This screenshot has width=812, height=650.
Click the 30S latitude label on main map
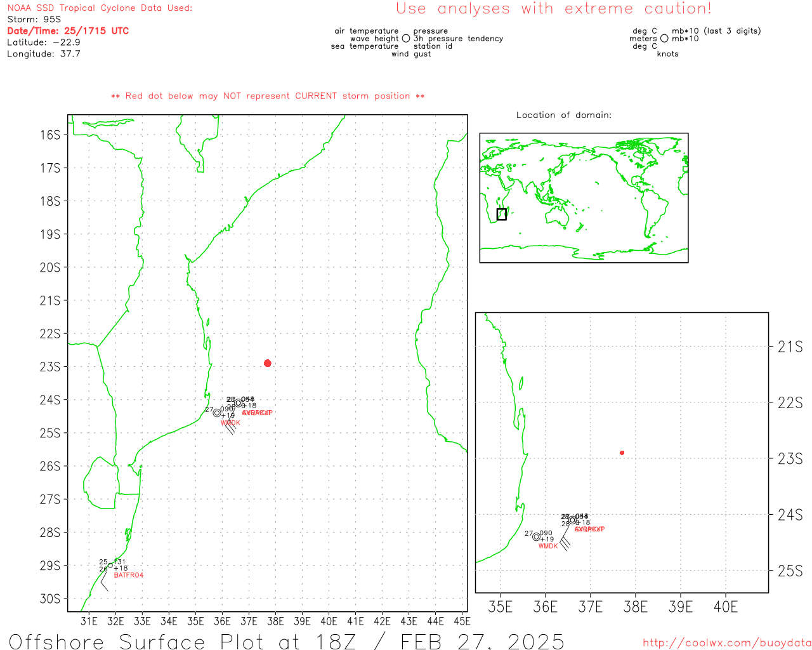point(50,599)
